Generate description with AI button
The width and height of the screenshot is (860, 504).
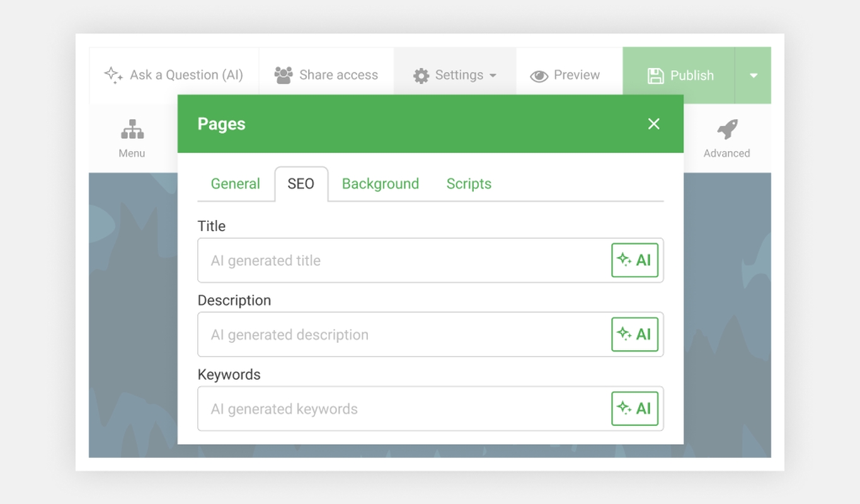pyautogui.click(x=634, y=335)
